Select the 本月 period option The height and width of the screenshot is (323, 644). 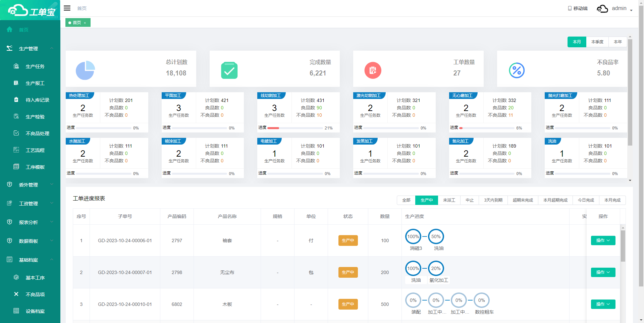coord(577,42)
